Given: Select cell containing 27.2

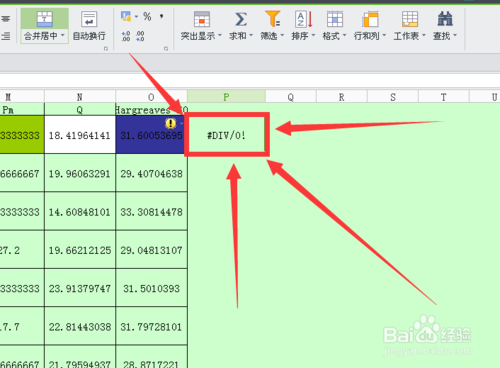Looking at the screenshot, I should pos(22,250).
